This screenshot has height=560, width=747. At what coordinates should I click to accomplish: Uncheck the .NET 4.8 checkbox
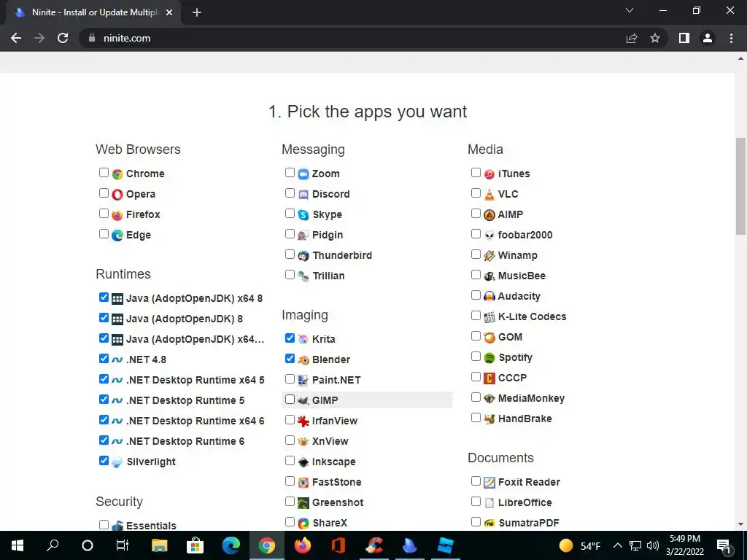point(104,358)
